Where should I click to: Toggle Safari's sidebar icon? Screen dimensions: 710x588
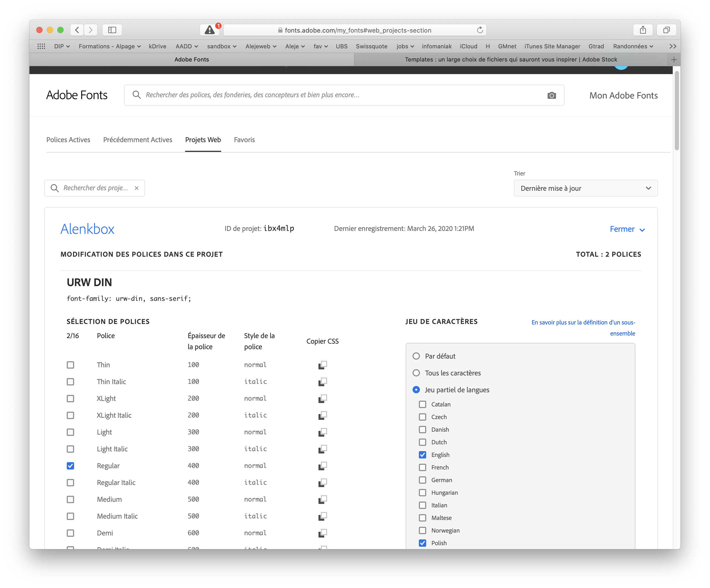112,30
